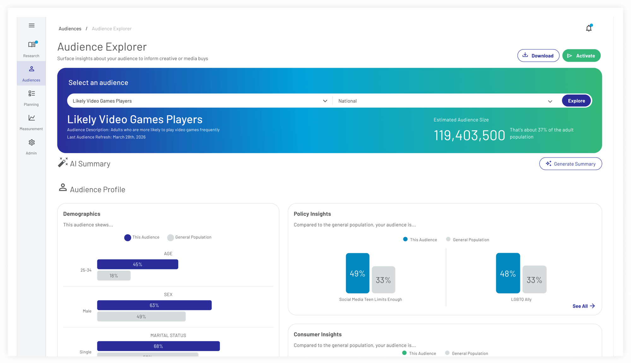
Task: Open the hamburger menu icon
Action: point(32,26)
